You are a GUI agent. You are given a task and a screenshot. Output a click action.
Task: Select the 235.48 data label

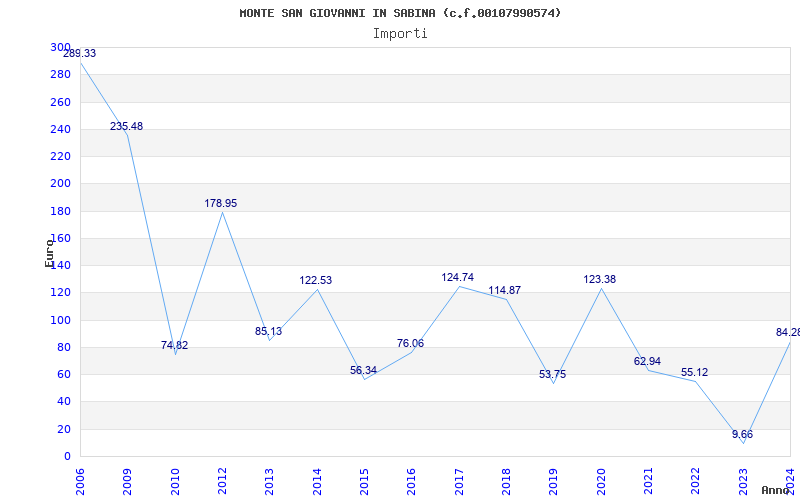(126, 126)
